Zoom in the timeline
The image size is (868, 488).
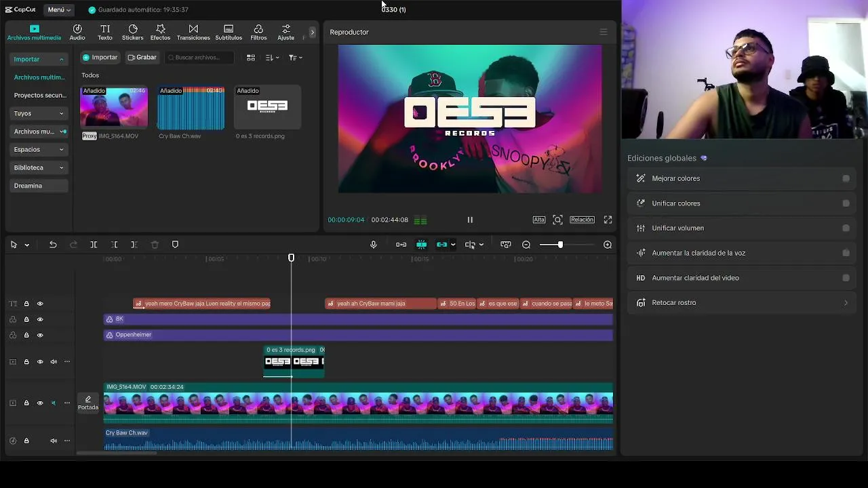pyautogui.click(x=608, y=245)
